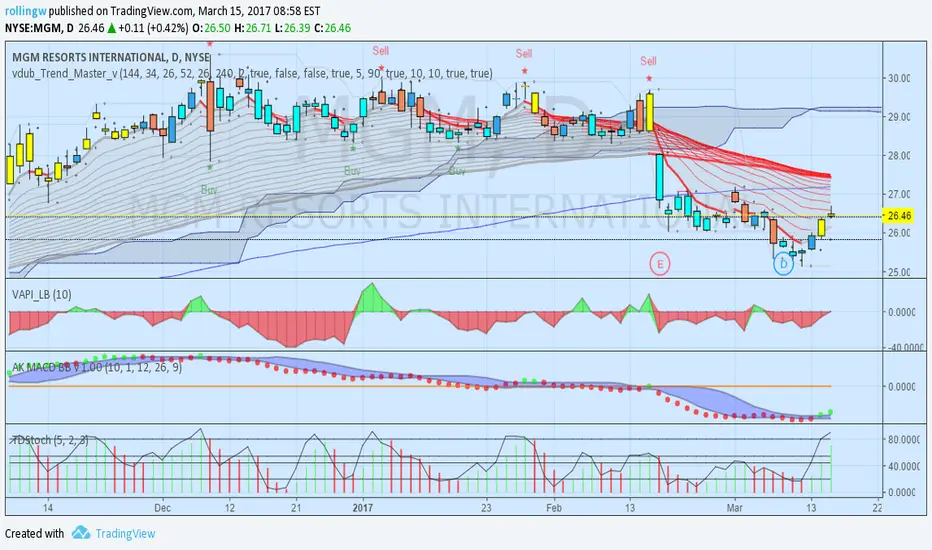Click the +0.11 (+0.42%) change text
932x550 pixels.
[153, 28]
